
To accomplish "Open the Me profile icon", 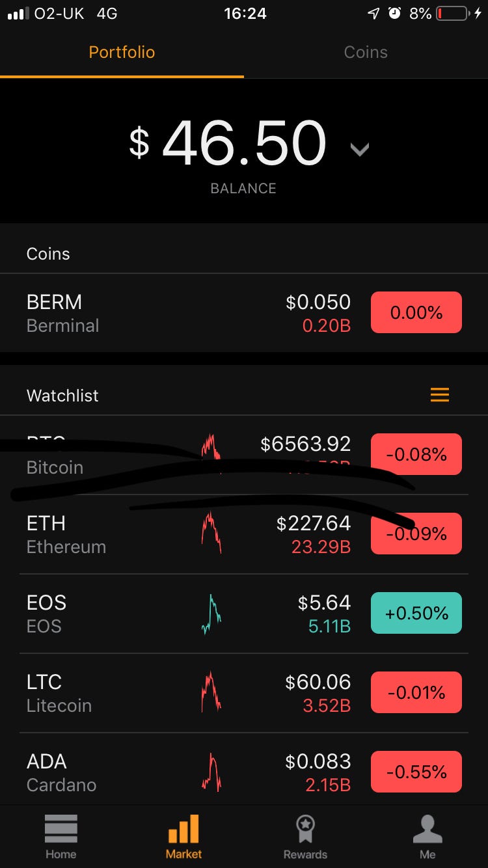I will pos(427,828).
